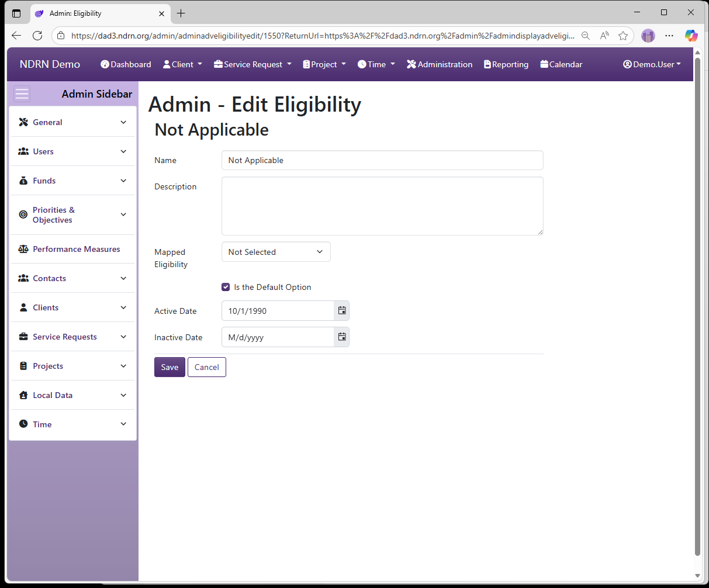709x588 pixels.
Task: Click the Inactive Date input field
Action: tap(278, 337)
